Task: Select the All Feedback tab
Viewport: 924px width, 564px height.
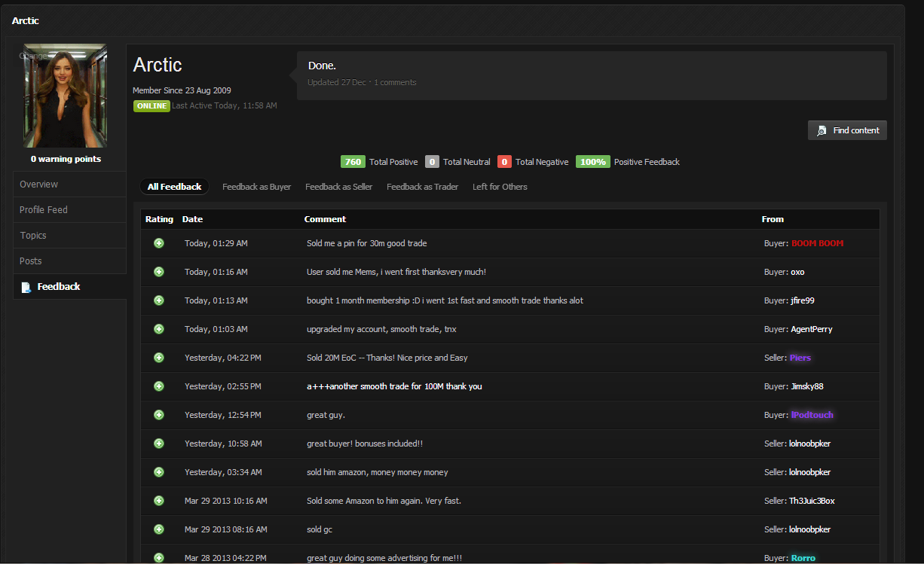Action: [x=174, y=187]
